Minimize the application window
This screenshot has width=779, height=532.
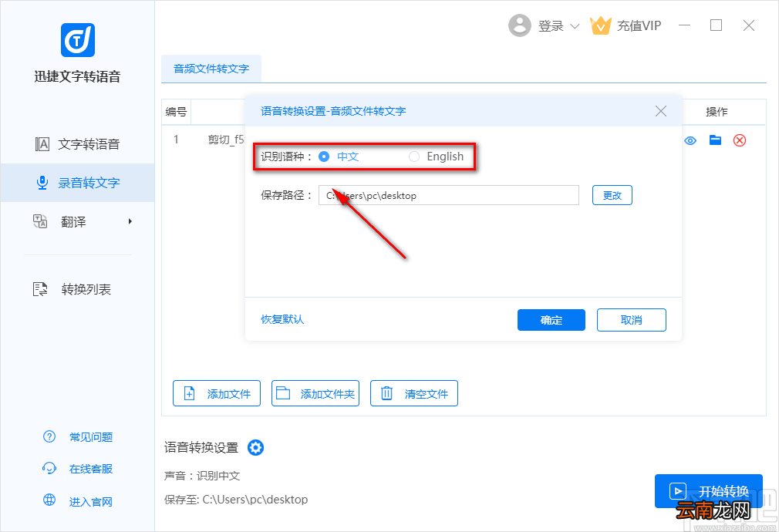click(685, 25)
